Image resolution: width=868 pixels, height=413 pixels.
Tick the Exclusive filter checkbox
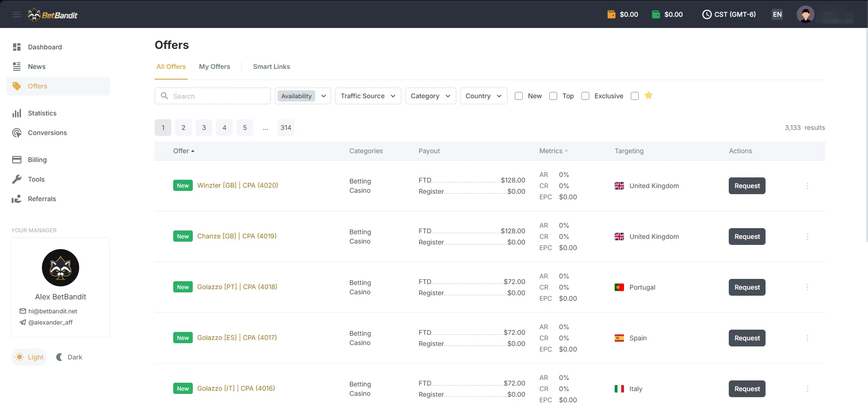pyautogui.click(x=585, y=96)
